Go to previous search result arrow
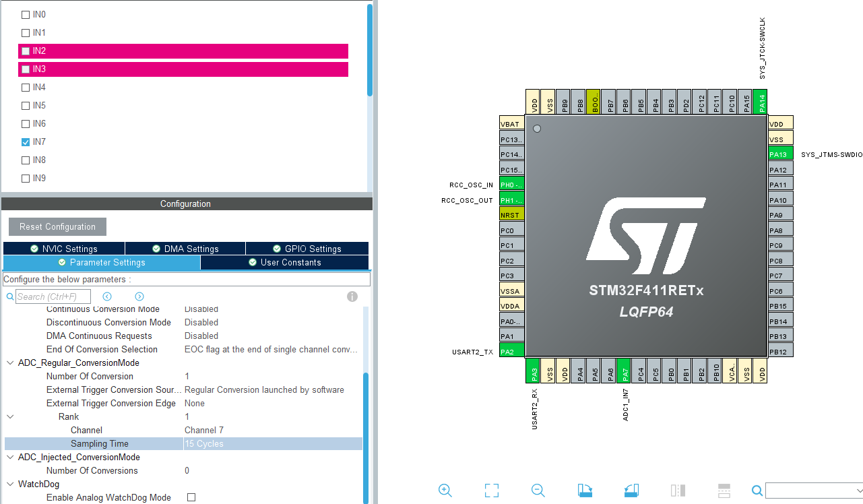 [x=107, y=296]
